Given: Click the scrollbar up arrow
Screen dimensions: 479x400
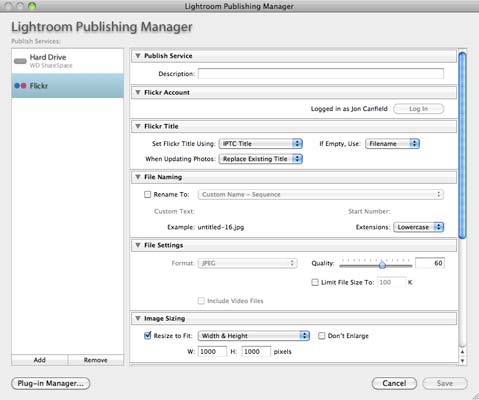Looking at the screenshot, I should point(462,352).
